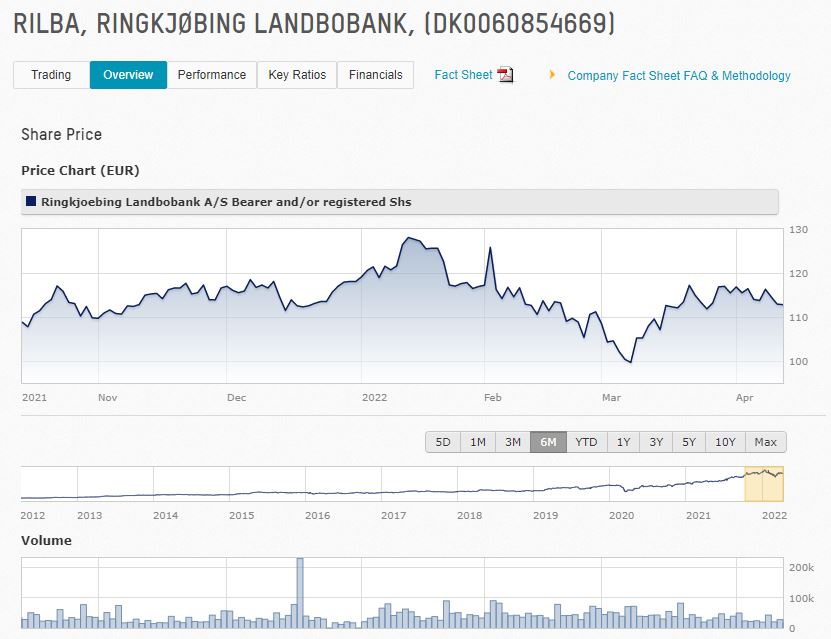This screenshot has width=831, height=639.
Task: Display the 10Y price range
Action: (x=725, y=442)
